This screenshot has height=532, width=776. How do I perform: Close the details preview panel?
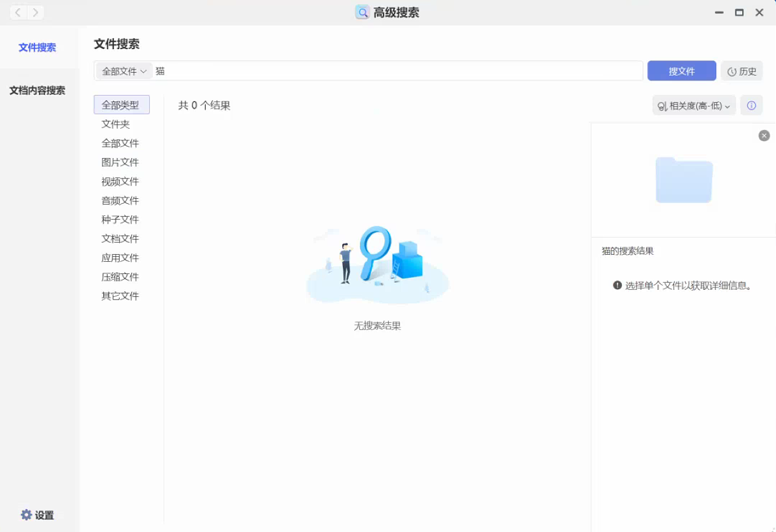(764, 136)
